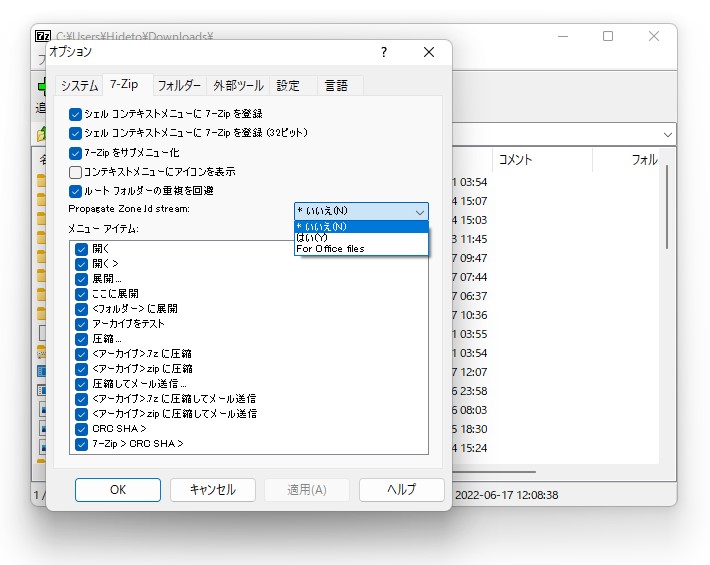Viewport: 710px width, 565px height.
Task: Uncheck the 開く > menu item
Action: 82,264
